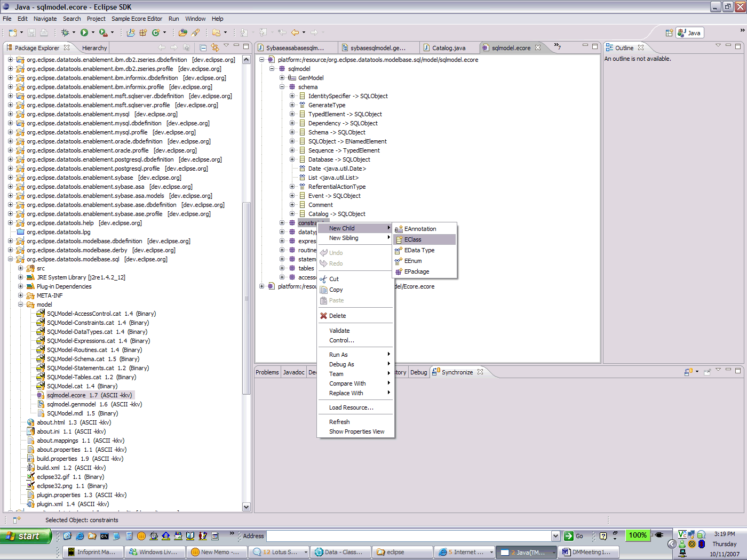The height and width of the screenshot is (560, 747).
Task: Choose Delete from the context menu
Action: click(x=337, y=316)
